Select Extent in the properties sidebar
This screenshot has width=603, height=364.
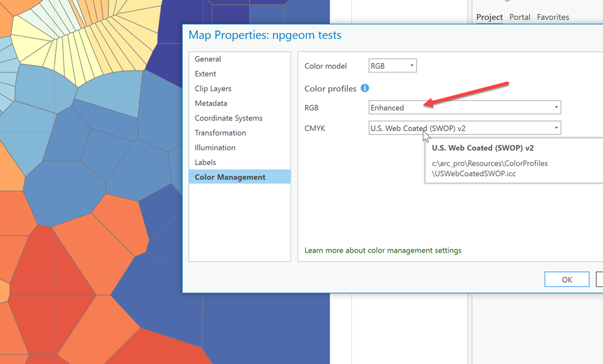point(204,74)
